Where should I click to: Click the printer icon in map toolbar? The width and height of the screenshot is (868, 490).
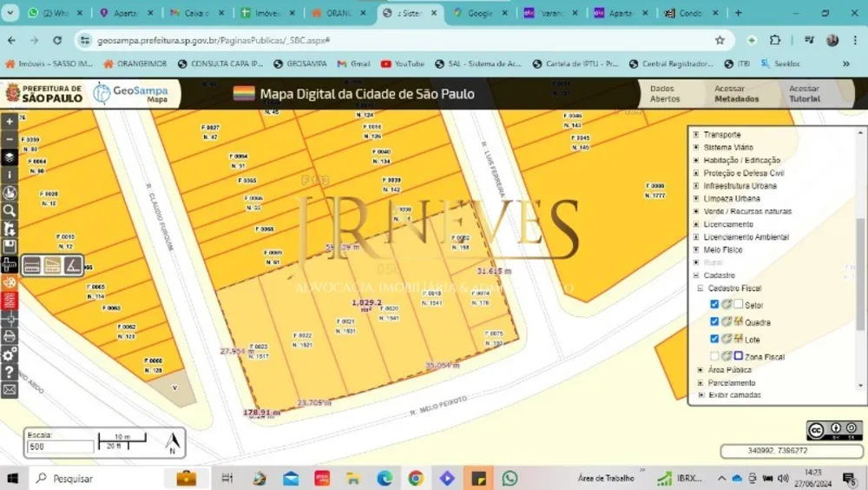(x=10, y=336)
